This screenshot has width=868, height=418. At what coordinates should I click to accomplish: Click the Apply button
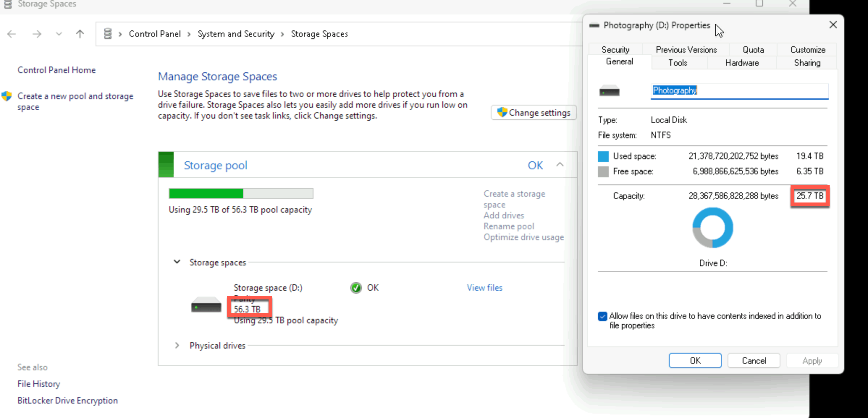tap(812, 361)
